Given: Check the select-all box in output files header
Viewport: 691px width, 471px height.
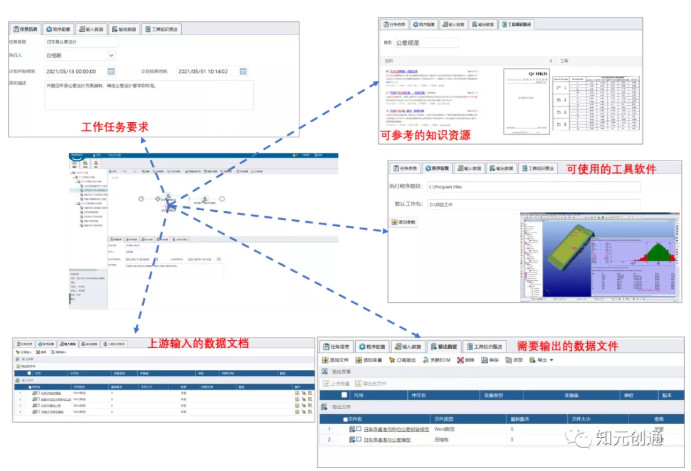Looking at the screenshot, I should (x=346, y=419).
